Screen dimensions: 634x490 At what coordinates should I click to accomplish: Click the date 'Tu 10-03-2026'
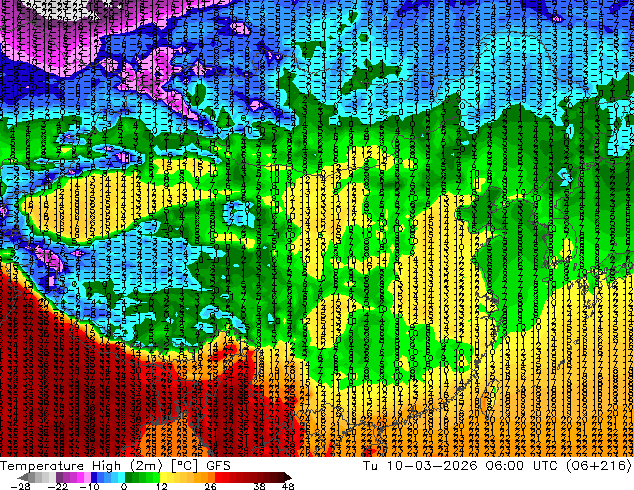tap(420, 466)
